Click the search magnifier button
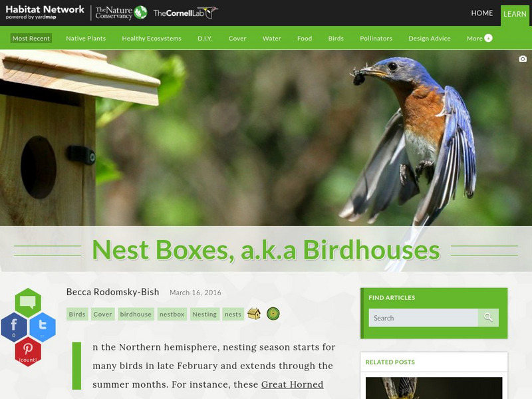This screenshot has width=532, height=399. pos(488,318)
